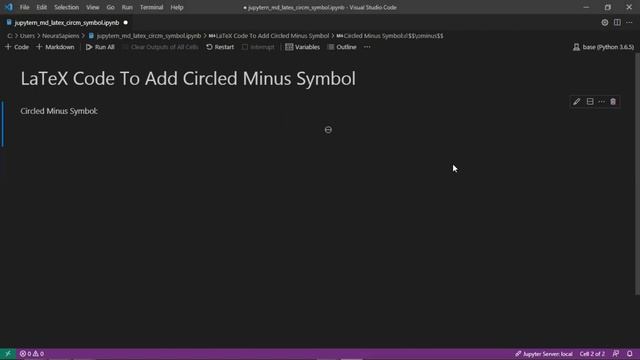The height and width of the screenshot is (360, 640).
Task: Click the NeuraSapiens breadcrumb
Action: (x=61, y=36)
